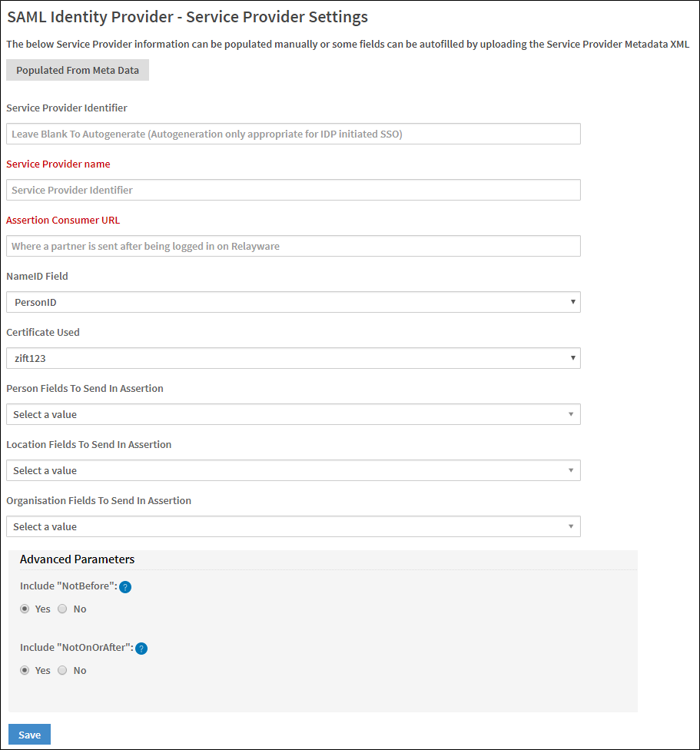The width and height of the screenshot is (700, 750).
Task: Open the Certificate Used dropdown showing zift123
Action: click(x=292, y=358)
